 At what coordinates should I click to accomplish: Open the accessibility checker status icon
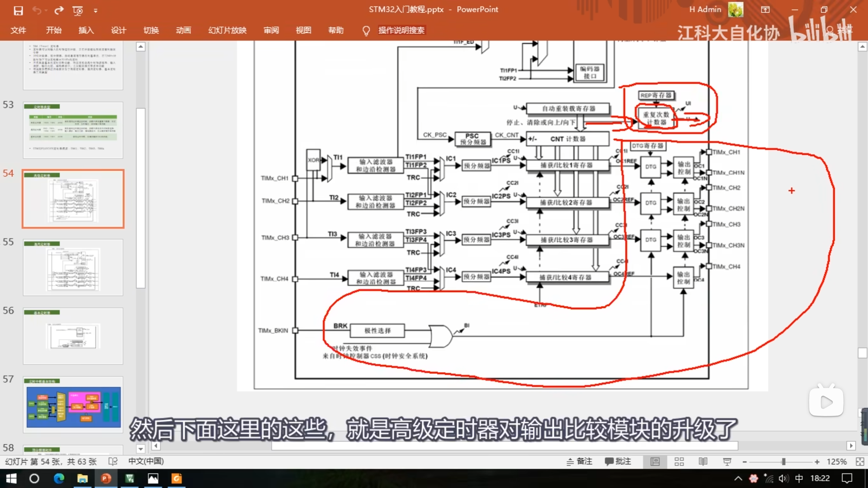pos(113,462)
